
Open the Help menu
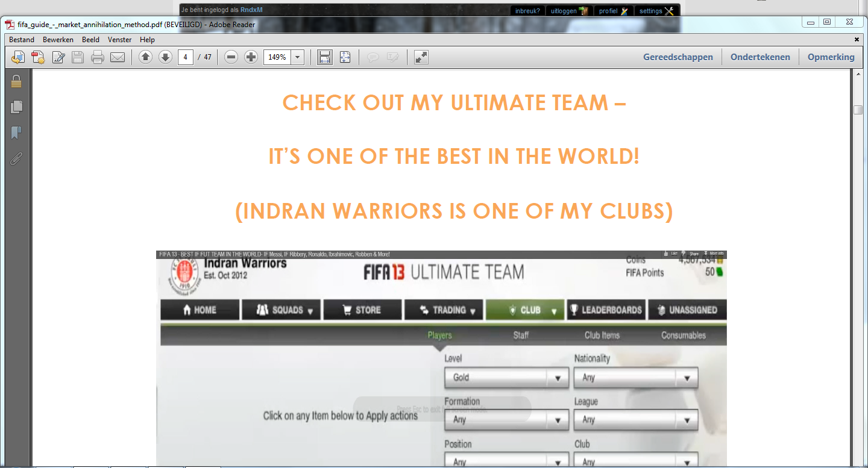pos(147,40)
